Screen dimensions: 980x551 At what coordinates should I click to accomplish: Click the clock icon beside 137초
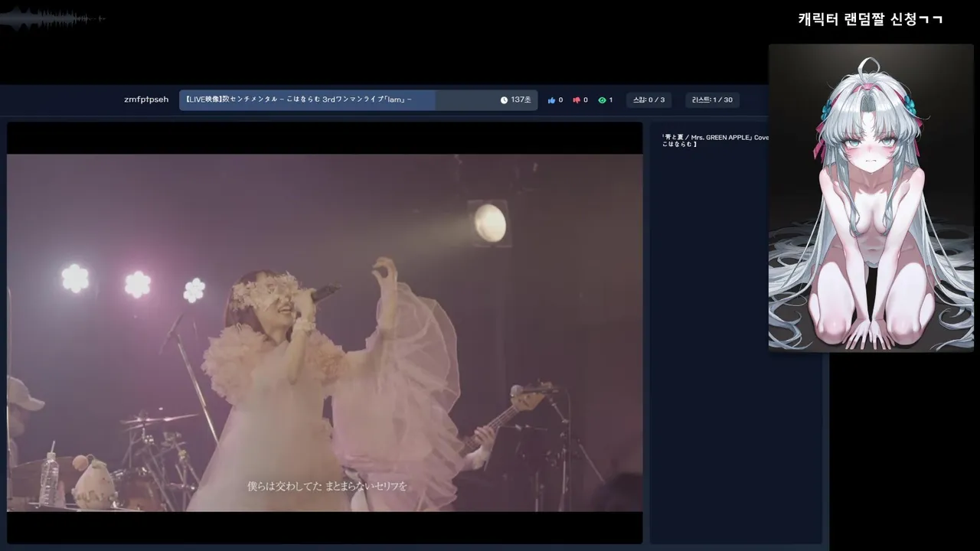click(x=504, y=100)
